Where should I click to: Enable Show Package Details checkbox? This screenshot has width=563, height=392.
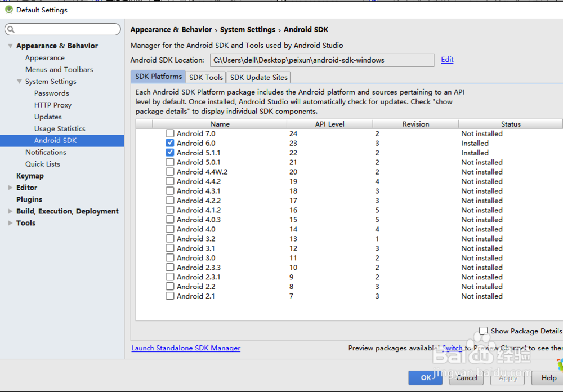pos(484,331)
